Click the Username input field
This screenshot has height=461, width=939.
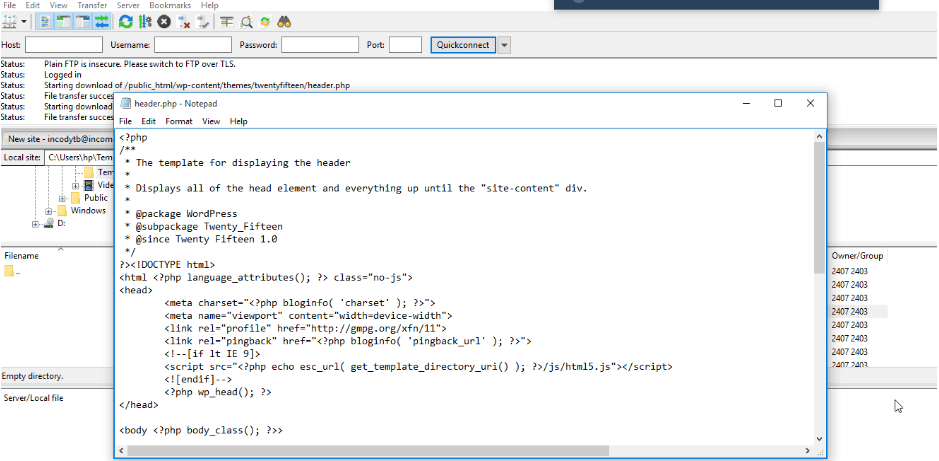[193, 45]
